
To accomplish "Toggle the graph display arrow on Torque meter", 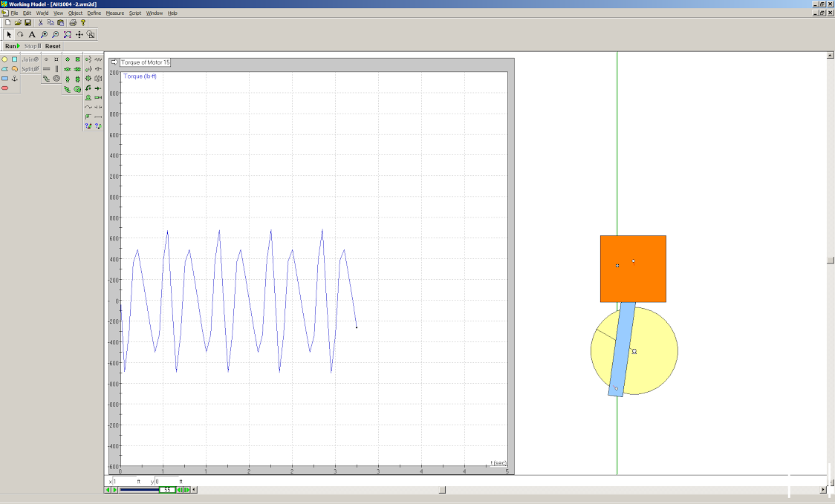I will pos(114,62).
